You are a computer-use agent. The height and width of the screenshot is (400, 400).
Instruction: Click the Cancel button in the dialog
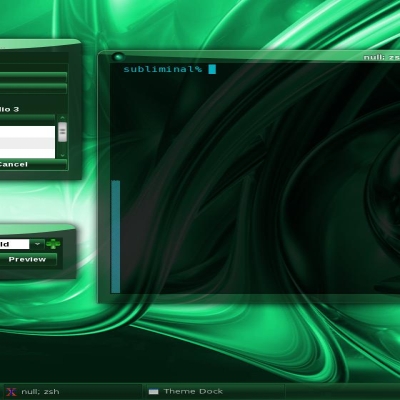(33, 164)
